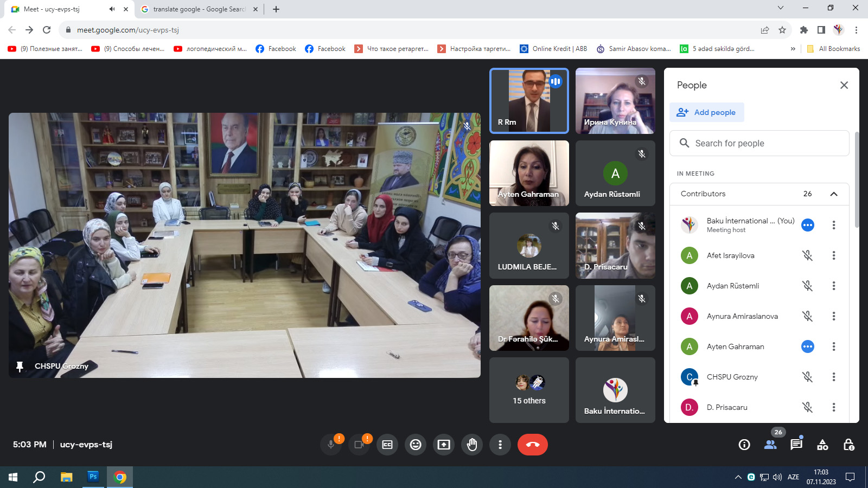Open the three-dot more options menu in call bar

(x=500, y=445)
